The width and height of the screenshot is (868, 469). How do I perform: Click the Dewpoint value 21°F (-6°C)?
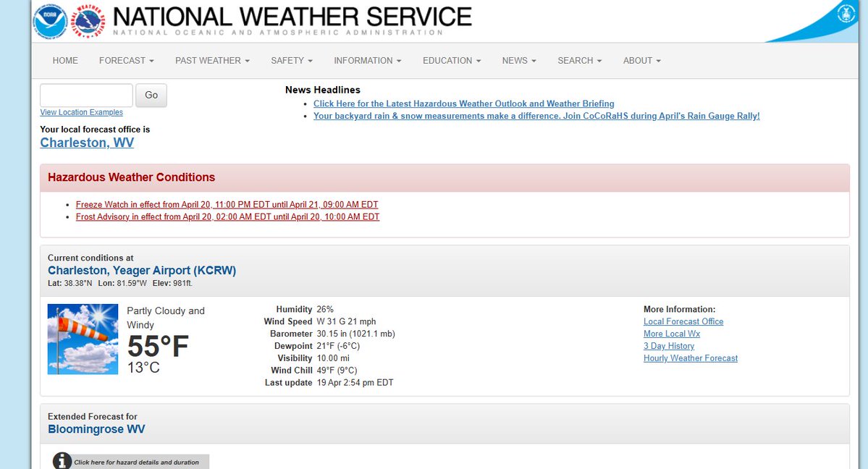(338, 345)
